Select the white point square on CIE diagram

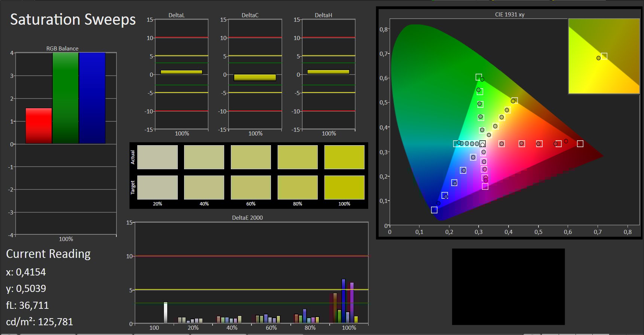[x=482, y=144]
